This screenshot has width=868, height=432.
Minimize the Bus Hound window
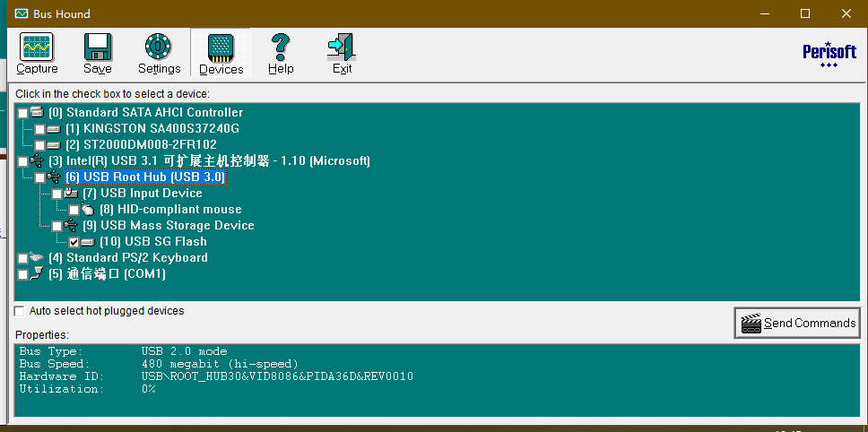(x=765, y=13)
